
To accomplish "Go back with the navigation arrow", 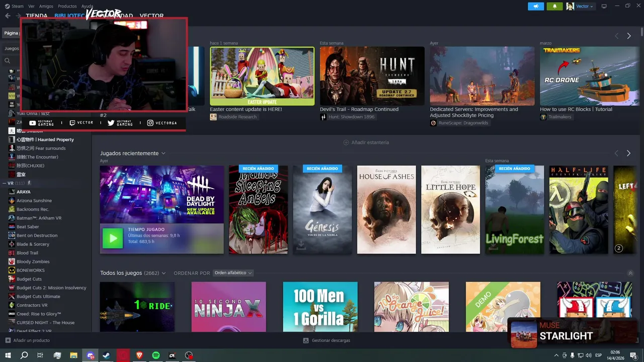I will pyautogui.click(x=8, y=16).
